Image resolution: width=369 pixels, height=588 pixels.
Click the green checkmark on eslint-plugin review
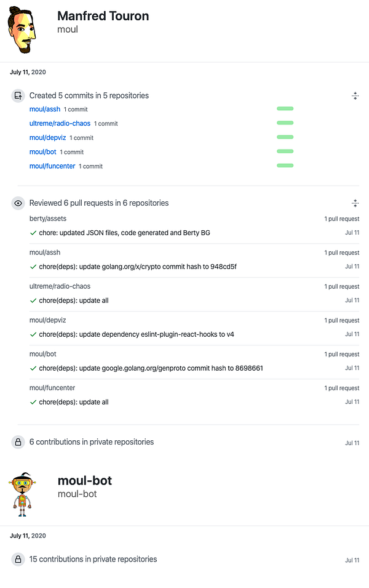tap(33, 334)
